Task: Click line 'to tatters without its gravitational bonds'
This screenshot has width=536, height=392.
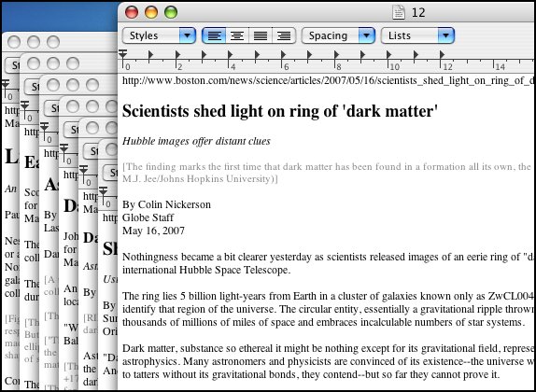Action: 311,374
